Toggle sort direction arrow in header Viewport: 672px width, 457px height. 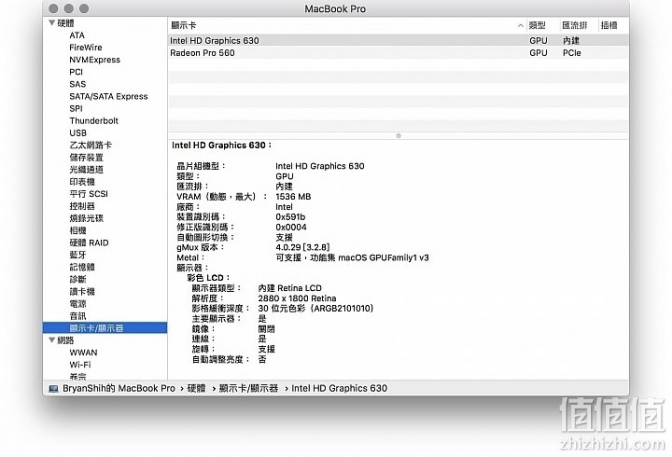coord(520,26)
